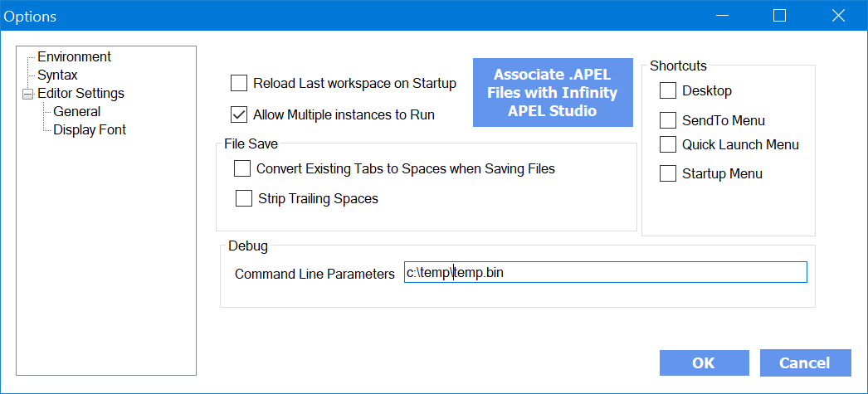The image size is (868, 394).
Task: Enable Reload Last workspace on Startup
Action: coord(239,83)
